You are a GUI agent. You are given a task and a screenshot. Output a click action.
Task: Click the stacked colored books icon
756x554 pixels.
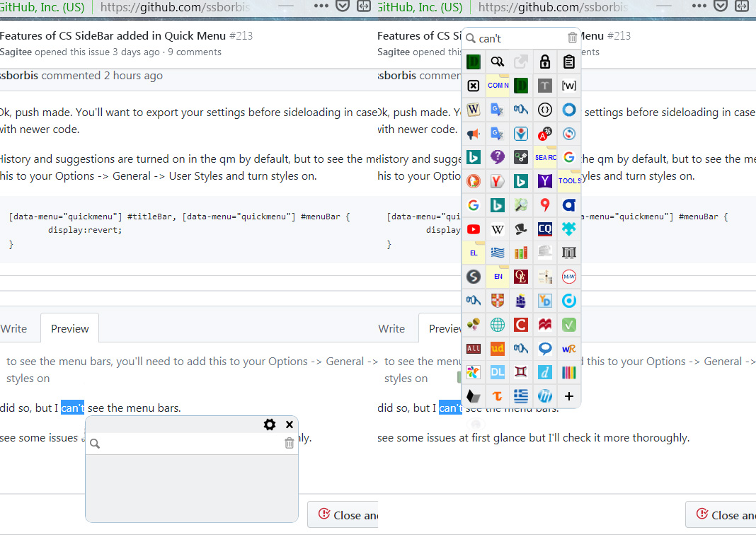point(521,253)
